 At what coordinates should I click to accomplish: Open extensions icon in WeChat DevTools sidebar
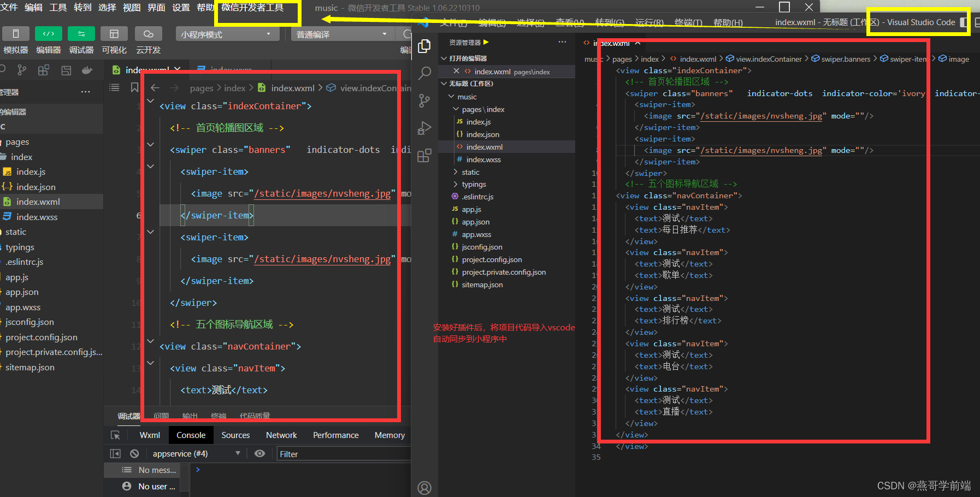[44, 70]
